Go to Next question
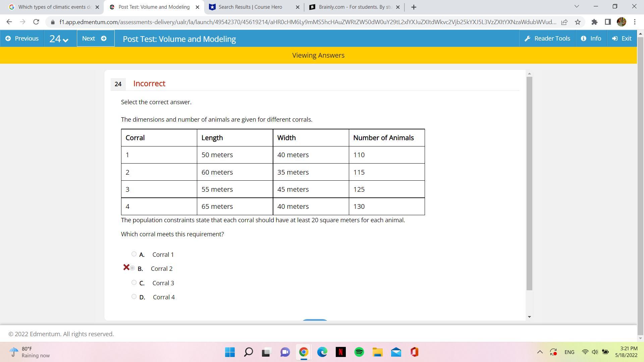Screen dimensions: 644x362 click(95, 39)
